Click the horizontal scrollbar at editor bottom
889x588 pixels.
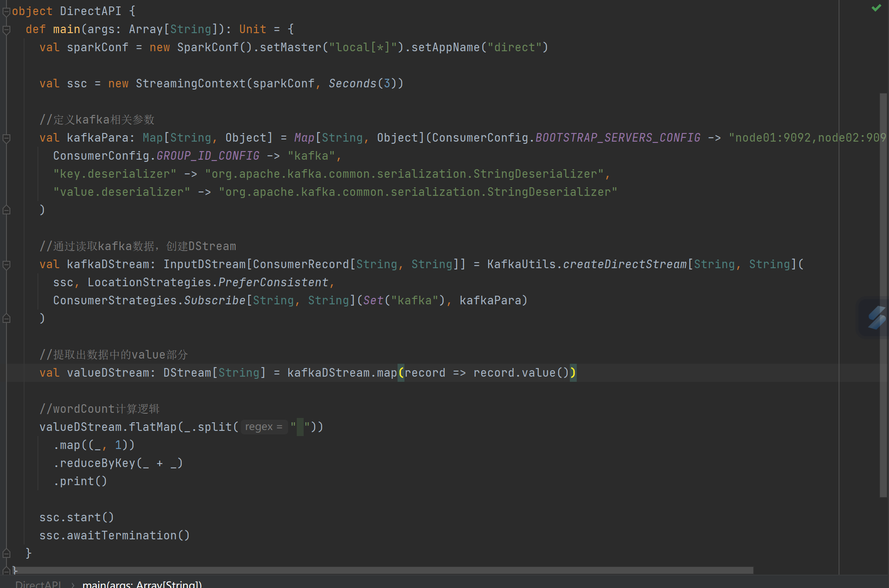click(383, 570)
